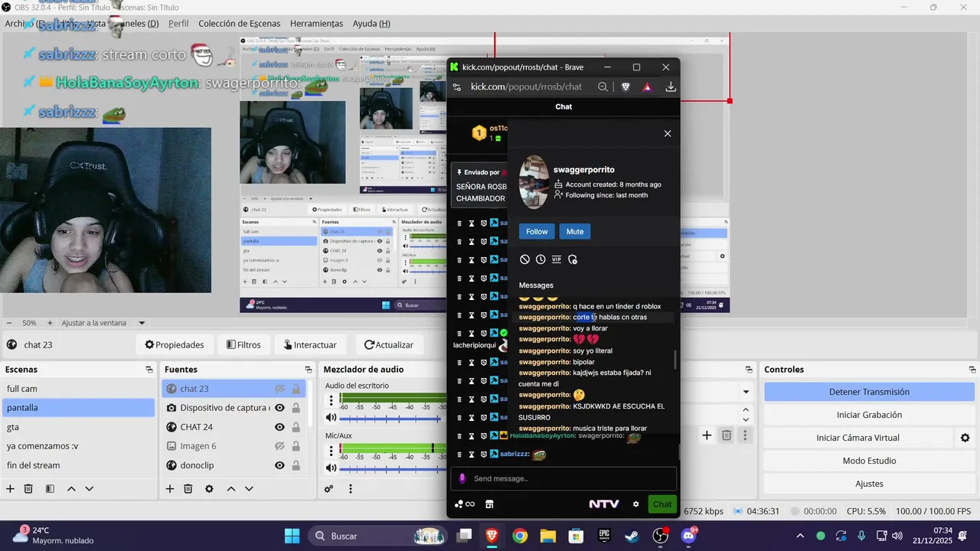This screenshot has width=980, height=551.
Task: Adjust the Audio del escritorio volume slider
Action: coord(393,418)
